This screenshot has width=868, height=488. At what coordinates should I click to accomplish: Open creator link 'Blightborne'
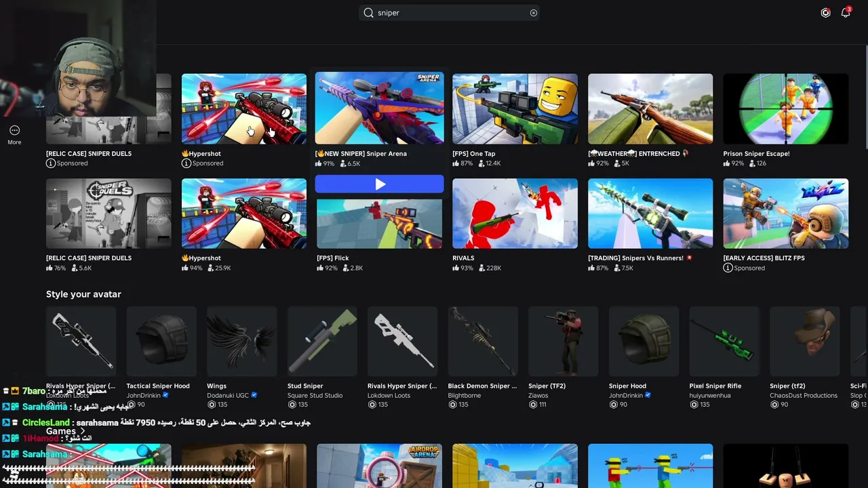465,395
